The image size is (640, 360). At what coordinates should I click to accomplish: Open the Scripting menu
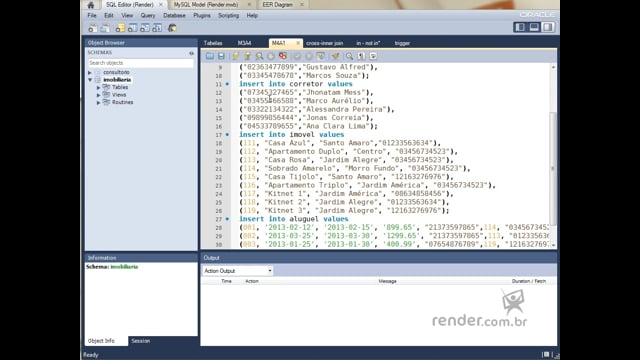pos(228,16)
